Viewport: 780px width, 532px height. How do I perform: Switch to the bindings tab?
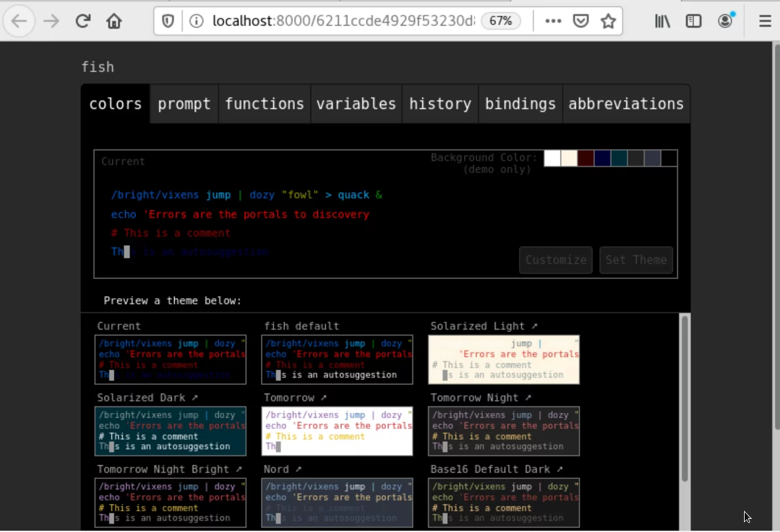pyautogui.click(x=520, y=104)
